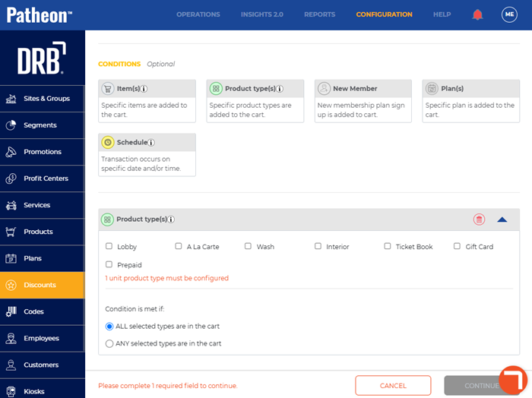
Task: Navigate to Profit Centers in sidebar
Action: pyautogui.click(x=42, y=178)
